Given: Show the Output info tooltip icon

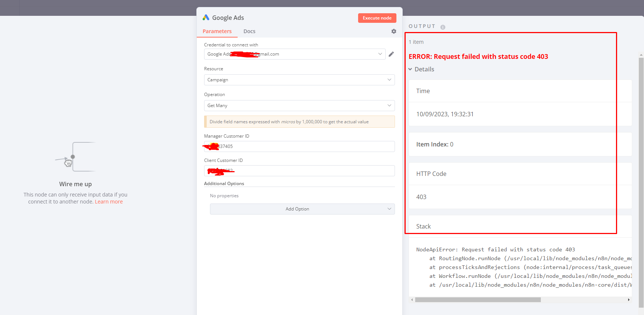Looking at the screenshot, I should click(443, 27).
